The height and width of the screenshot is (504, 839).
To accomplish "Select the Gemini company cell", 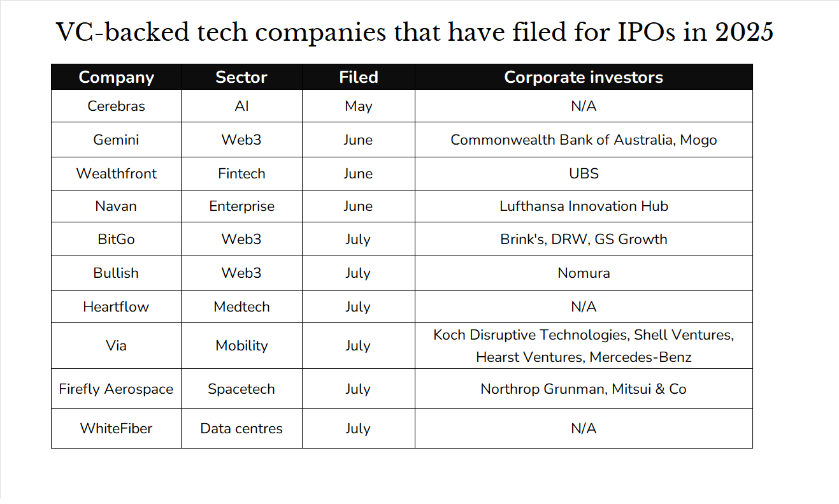I will tap(116, 140).
